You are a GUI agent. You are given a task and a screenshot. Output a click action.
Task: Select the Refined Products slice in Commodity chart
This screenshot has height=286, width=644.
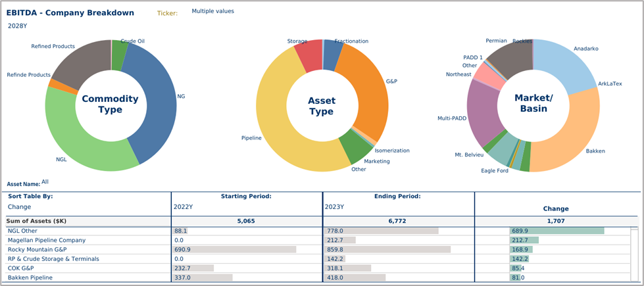click(82, 64)
